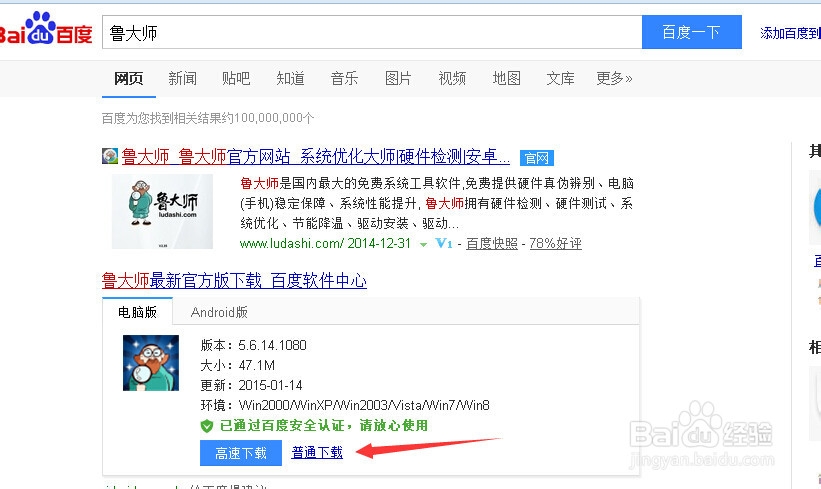Switch to the 新闻 tab

(x=183, y=79)
